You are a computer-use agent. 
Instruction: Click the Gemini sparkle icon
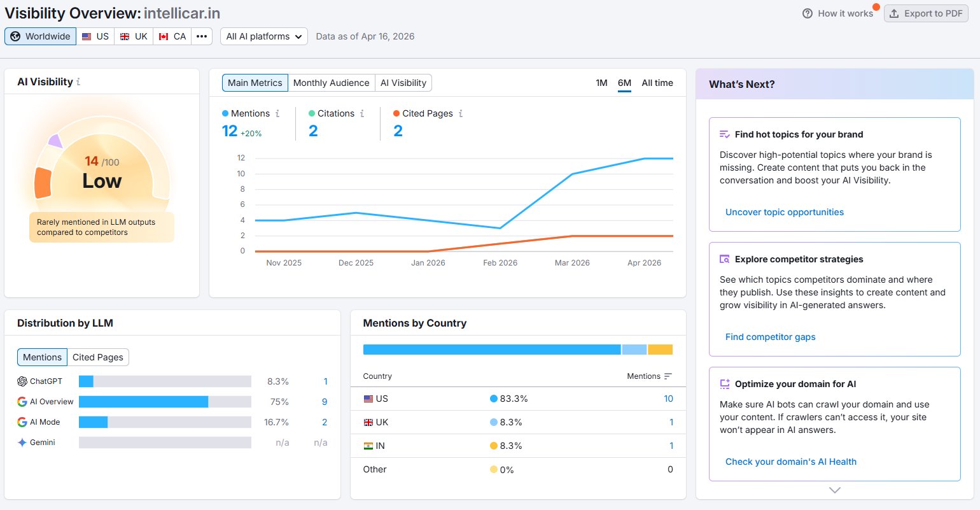coord(22,443)
